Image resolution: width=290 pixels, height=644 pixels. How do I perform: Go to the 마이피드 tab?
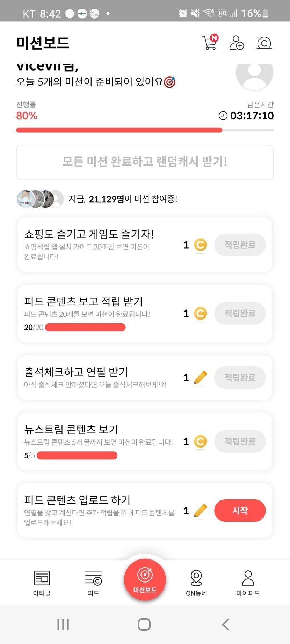[248, 583]
